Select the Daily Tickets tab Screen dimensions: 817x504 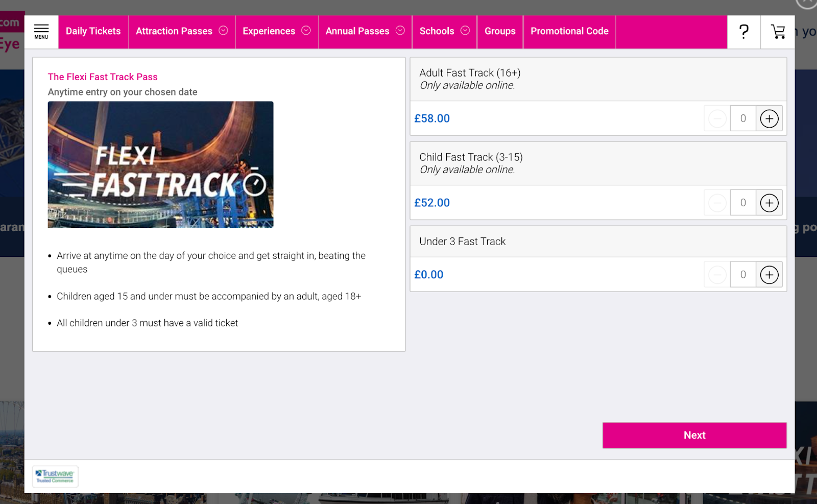[93, 31]
